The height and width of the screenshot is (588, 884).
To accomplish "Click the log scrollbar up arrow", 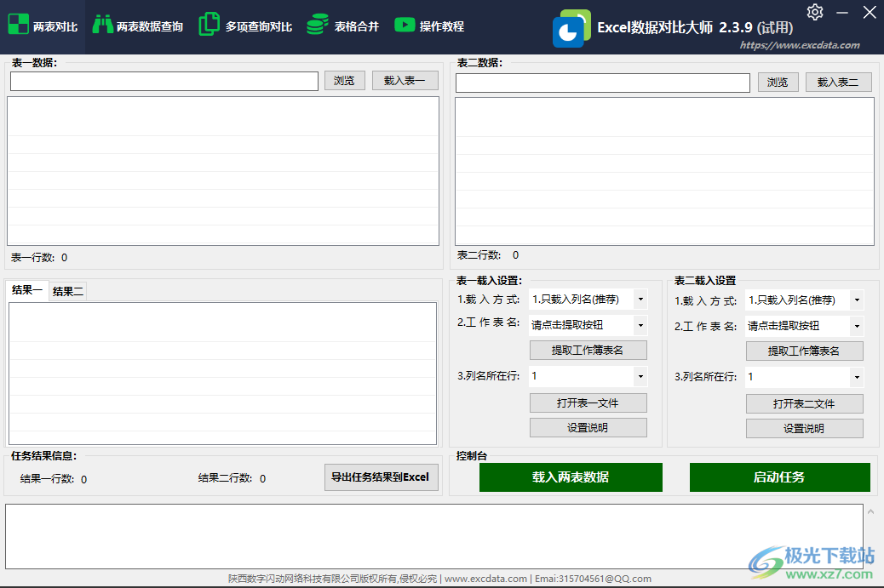I will point(870,511).
